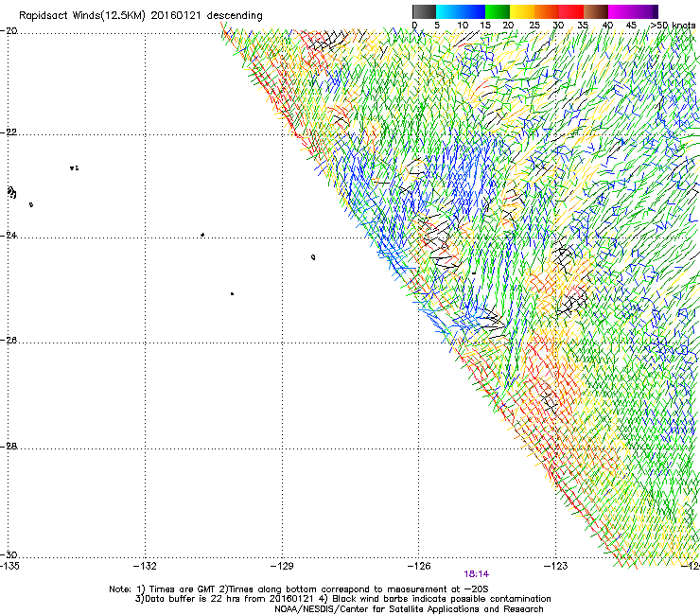Click the '-129' longitude axis label

click(282, 566)
